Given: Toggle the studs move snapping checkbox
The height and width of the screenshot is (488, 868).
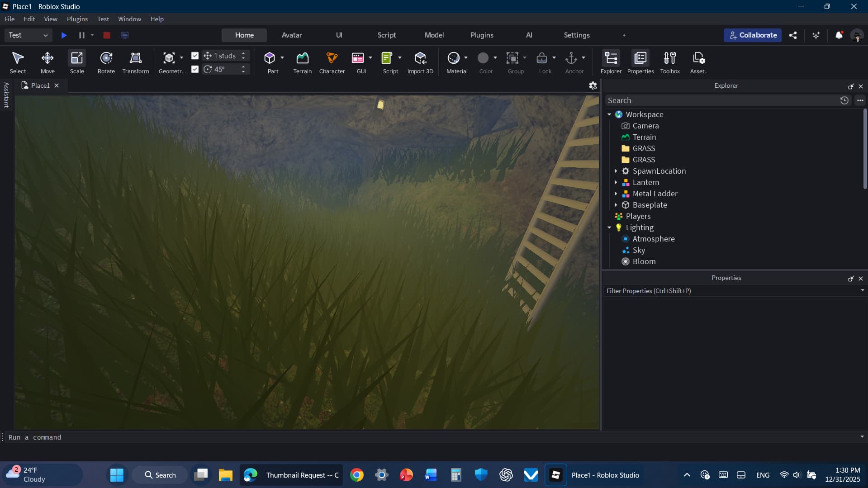Looking at the screenshot, I should [195, 56].
